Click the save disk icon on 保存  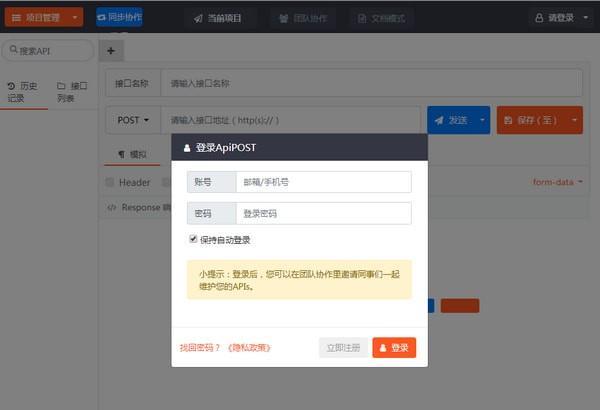[x=508, y=121]
